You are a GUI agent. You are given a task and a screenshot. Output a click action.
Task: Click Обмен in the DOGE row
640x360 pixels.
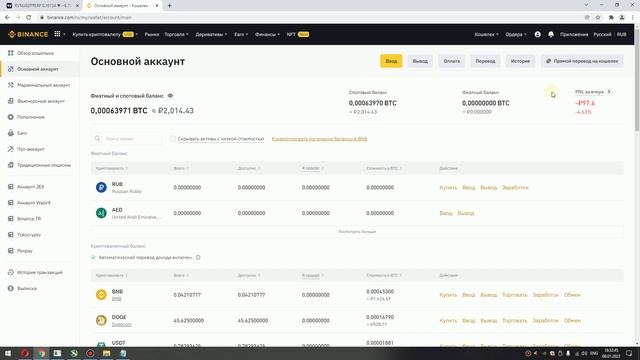572,320
